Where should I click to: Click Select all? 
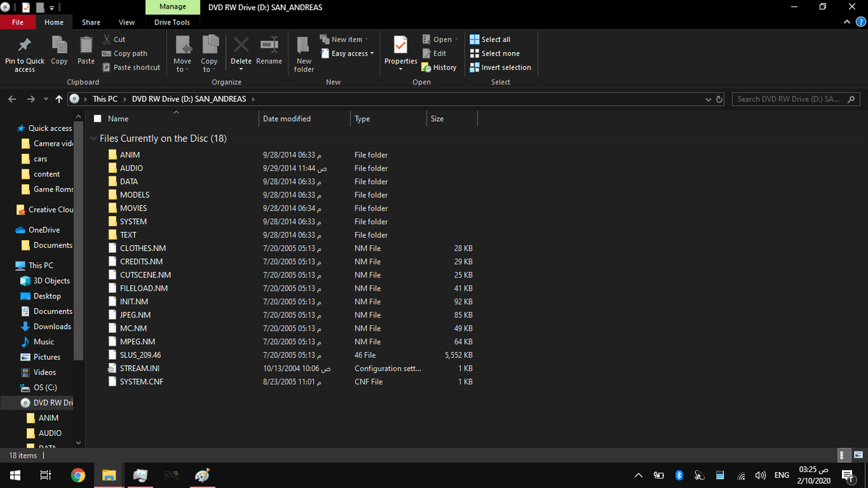490,40
